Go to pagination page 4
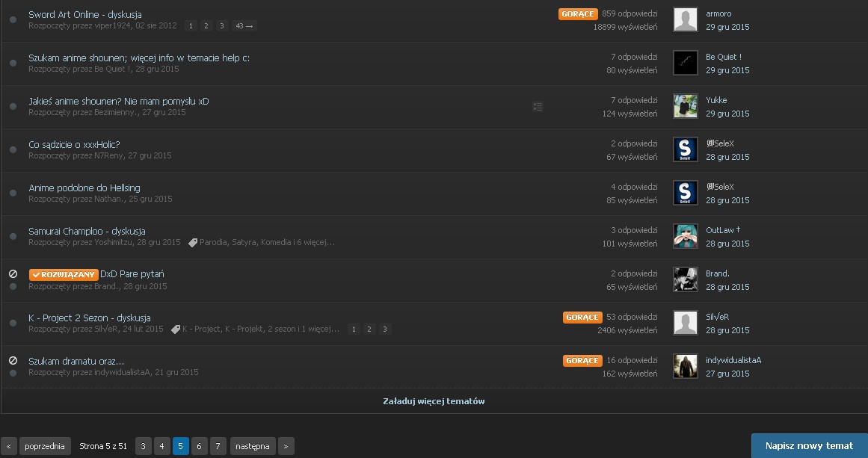The height and width of the screenshot is (458, 868). point(161,446)
